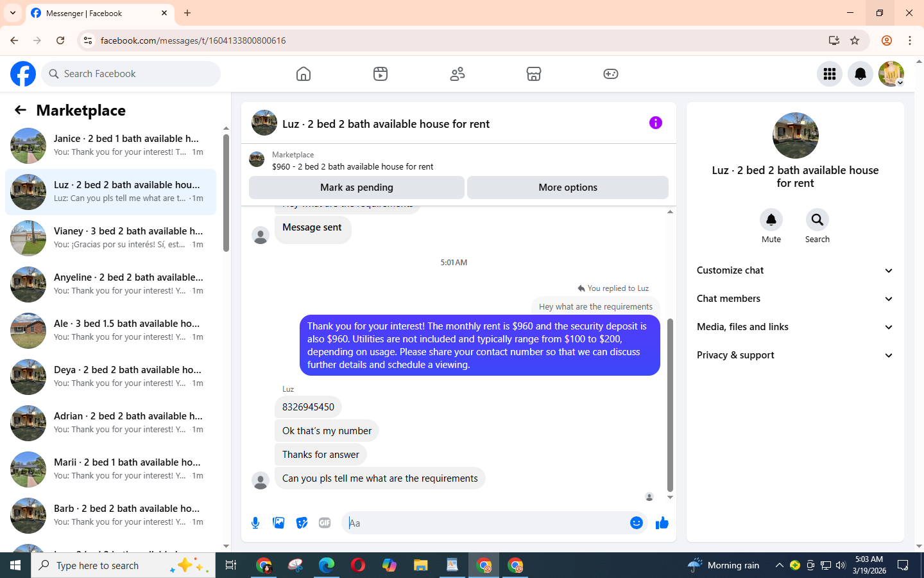This screenshot has height=578, width=924.
Task: Click the Mark as pending button
Action: coord(357,188)
